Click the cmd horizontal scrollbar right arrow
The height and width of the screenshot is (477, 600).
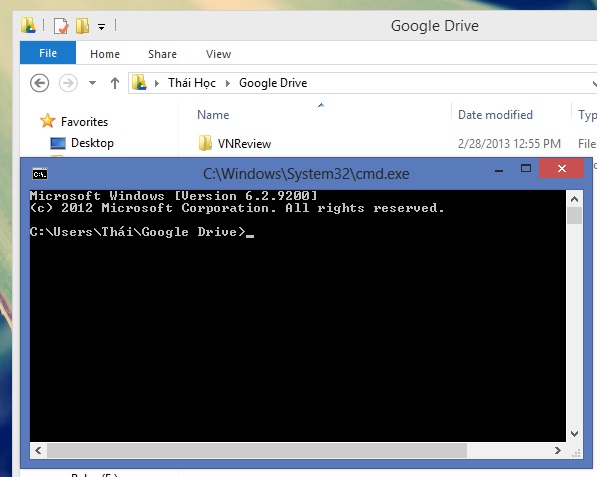(558, 450)
